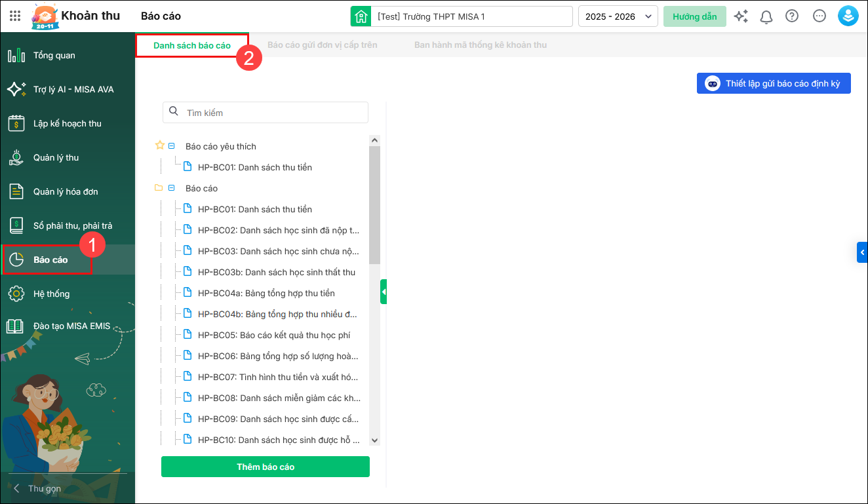Click the Thêm báo cáo button
The width and height of the screenshot is (868, 504).
pyautogui.click(x=266, y=467)
